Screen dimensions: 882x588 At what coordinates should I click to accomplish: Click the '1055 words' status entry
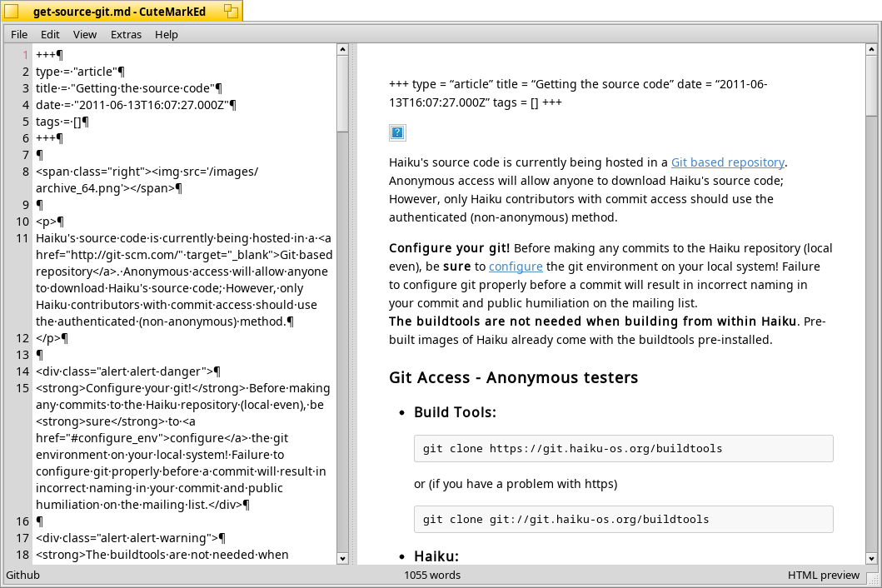coord(432,575)
